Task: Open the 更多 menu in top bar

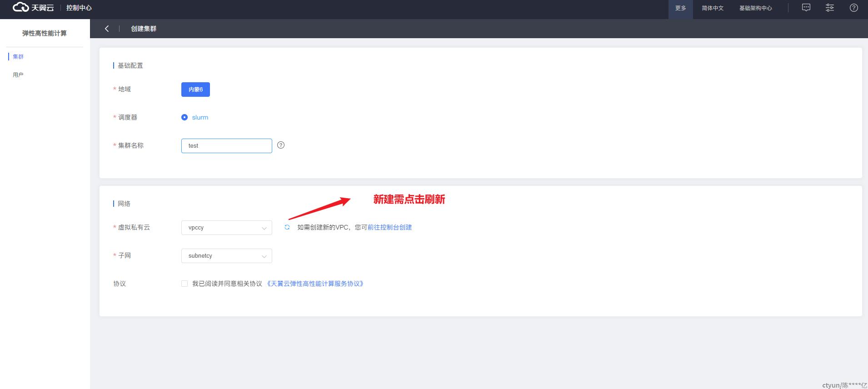Action: (x=680, y=8)
